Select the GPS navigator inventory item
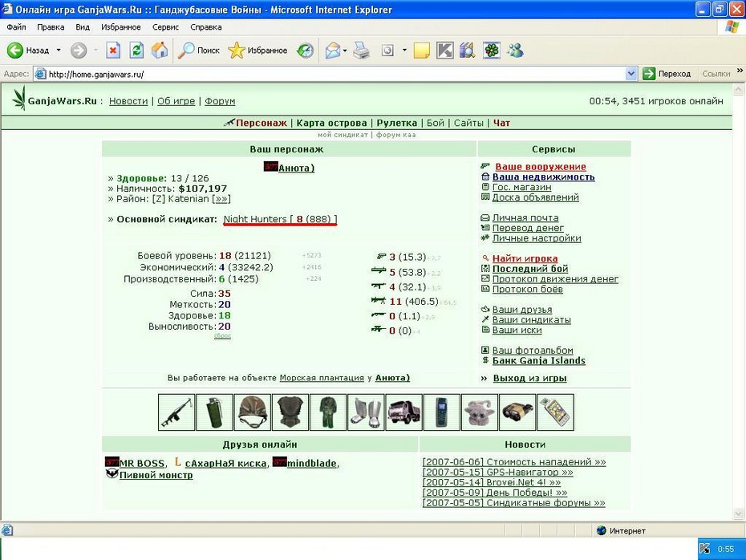The width and height of the screenshot is (746, 560). tap(555, 412)
